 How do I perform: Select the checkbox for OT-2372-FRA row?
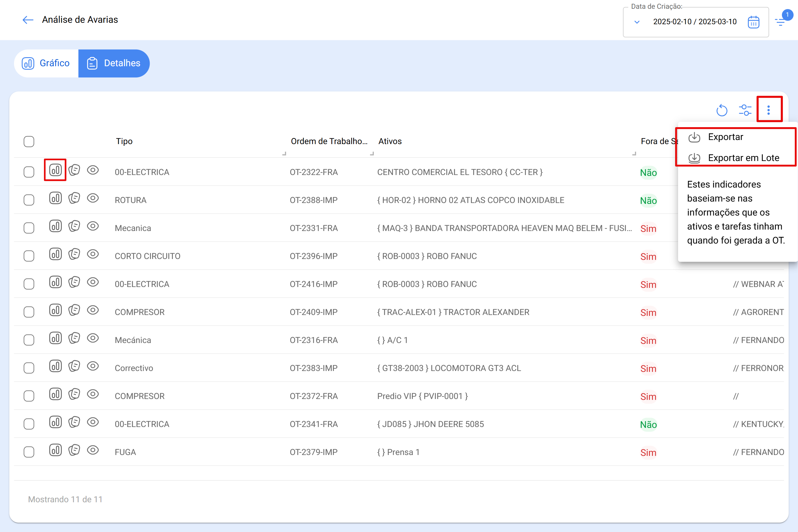click(x=29, y=396)
